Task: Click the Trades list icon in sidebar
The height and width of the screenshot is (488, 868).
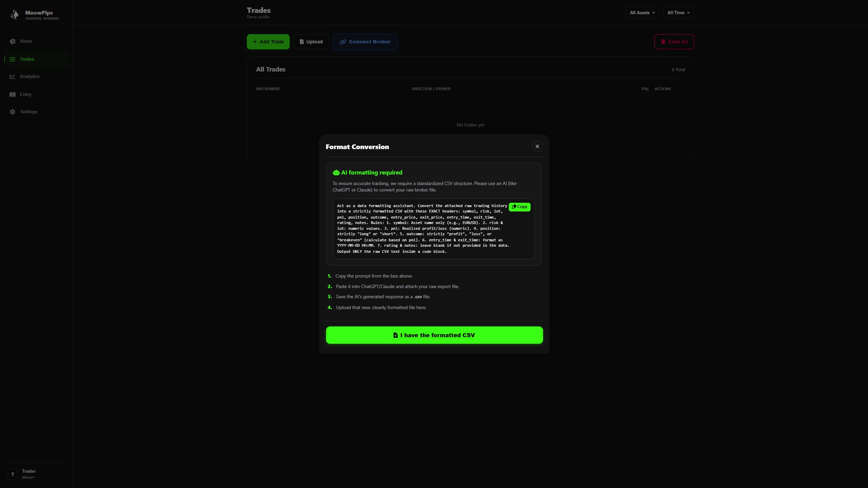Action: point(13,59)
